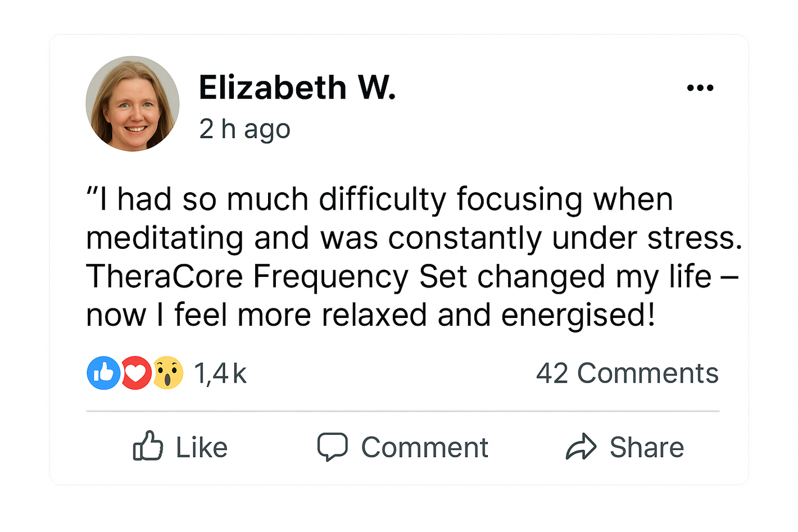Click Elizabeth W.'s profile picture

point(133,104)
